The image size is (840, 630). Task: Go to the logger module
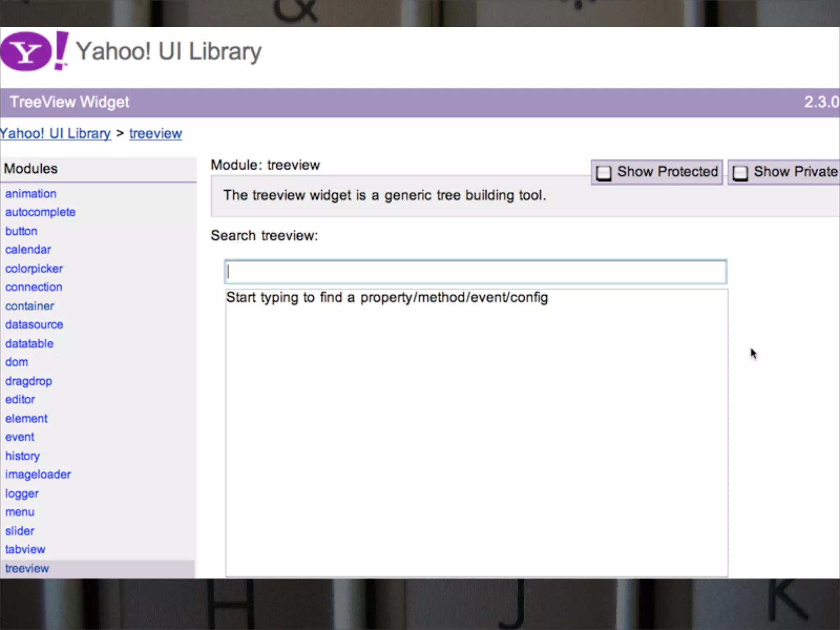[x=22, y=493]
